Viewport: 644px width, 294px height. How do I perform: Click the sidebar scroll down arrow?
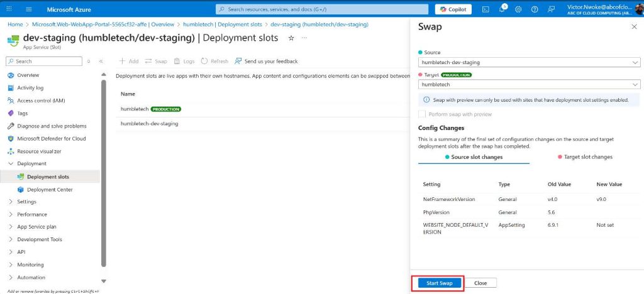[104, 281]
